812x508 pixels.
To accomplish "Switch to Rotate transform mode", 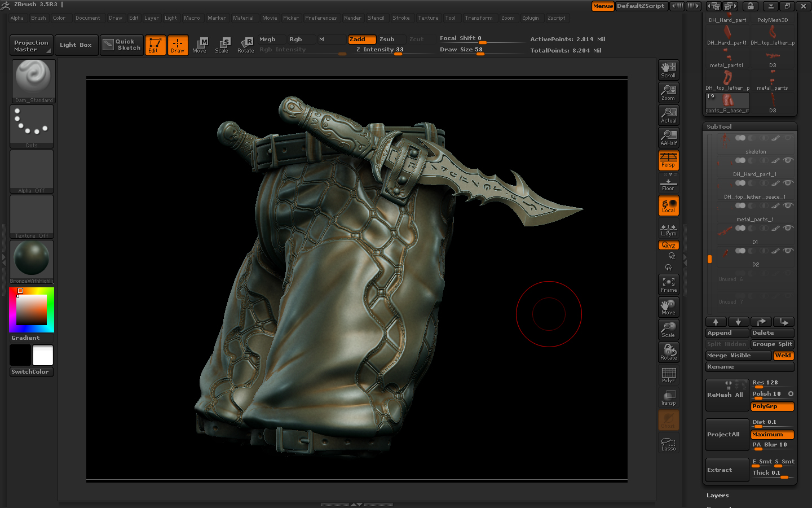I will [x=245, y=45].
